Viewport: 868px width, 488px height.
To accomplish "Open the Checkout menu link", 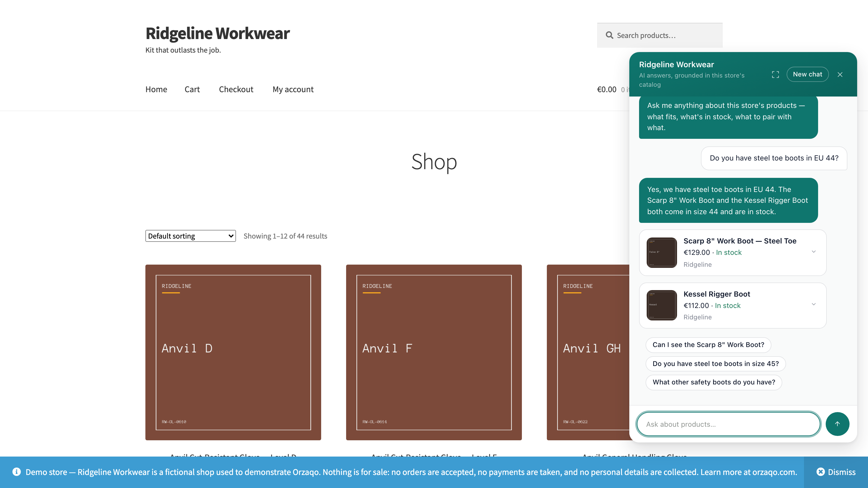I will pyautogui.click(x=236, y=89).
